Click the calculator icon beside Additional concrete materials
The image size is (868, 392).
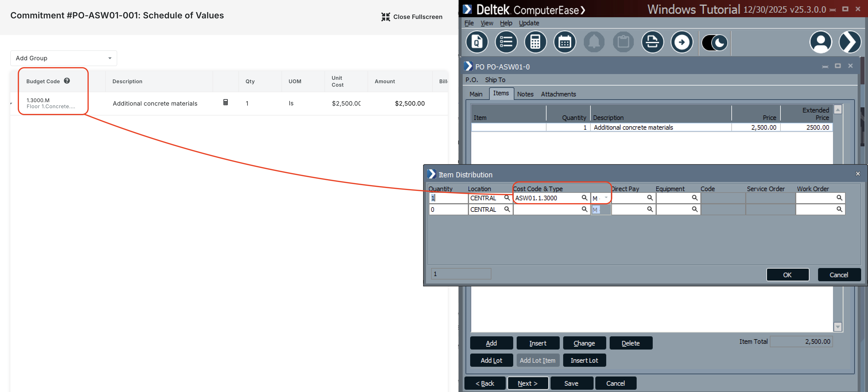coord(225,103)
